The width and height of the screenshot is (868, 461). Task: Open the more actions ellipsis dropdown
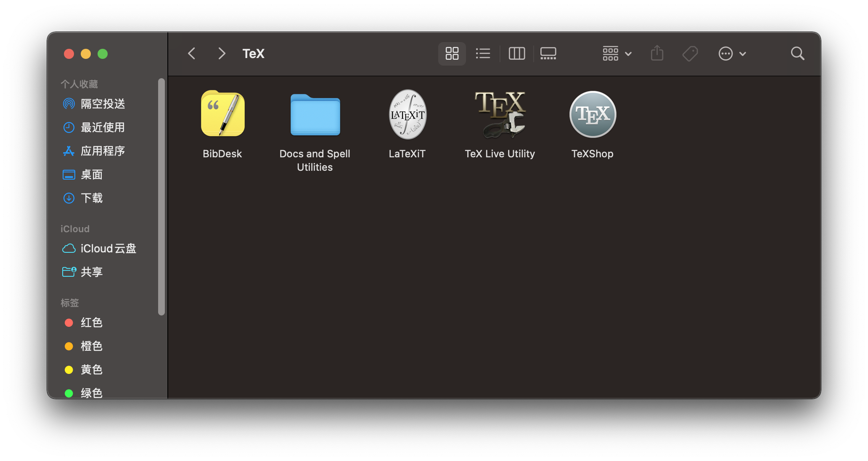[x=732, y=53]
